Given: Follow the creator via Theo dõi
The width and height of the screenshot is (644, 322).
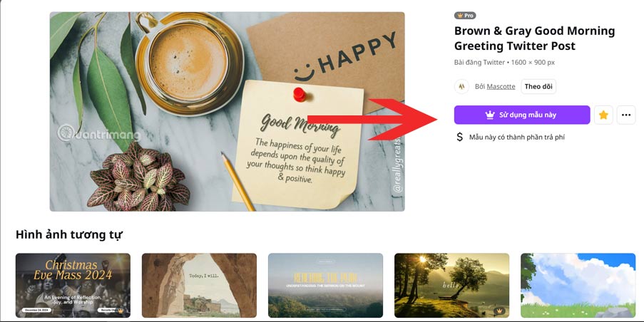Looking at the screenshot, I should (x=538, y=86).
